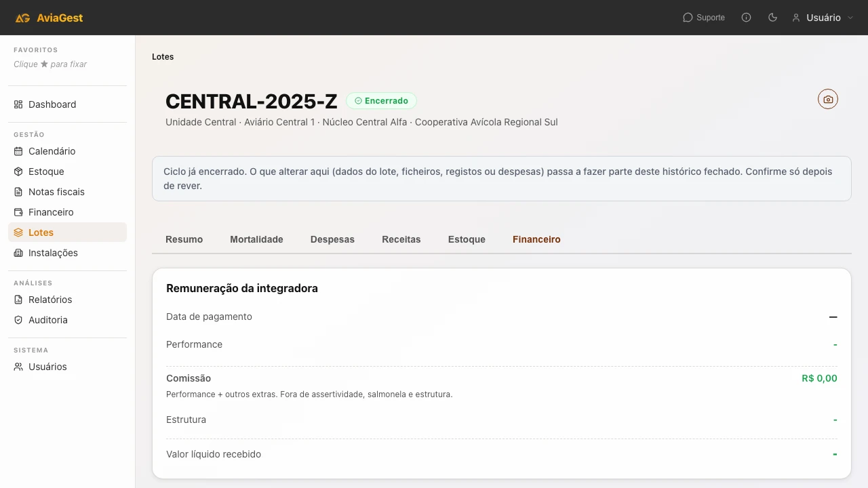The image size is (868, 488).
Task: Click the Performance row label
Action: (x=194, y=344)
